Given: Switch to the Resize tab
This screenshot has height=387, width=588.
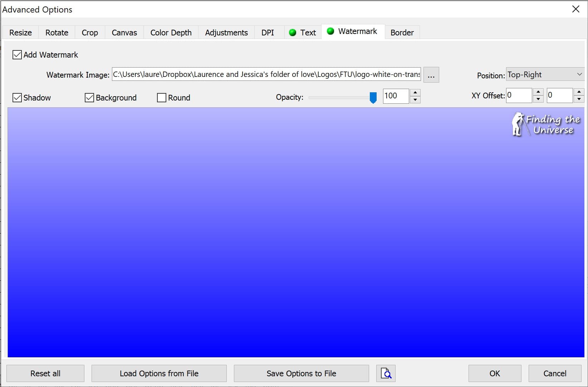Looking at the screenshot, I should pos(20,33).
